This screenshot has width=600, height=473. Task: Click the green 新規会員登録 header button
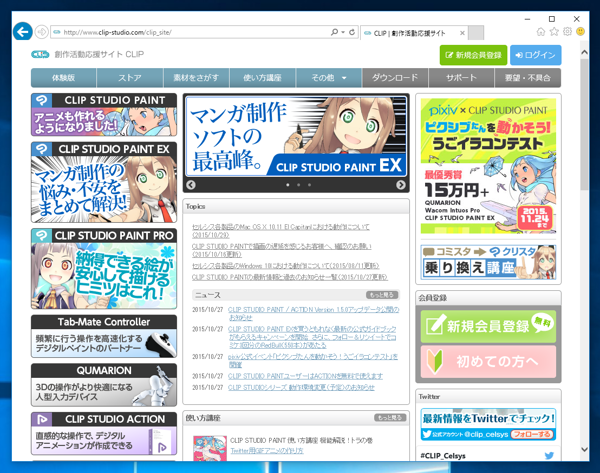pyautogui.click(x=473, y=55)
